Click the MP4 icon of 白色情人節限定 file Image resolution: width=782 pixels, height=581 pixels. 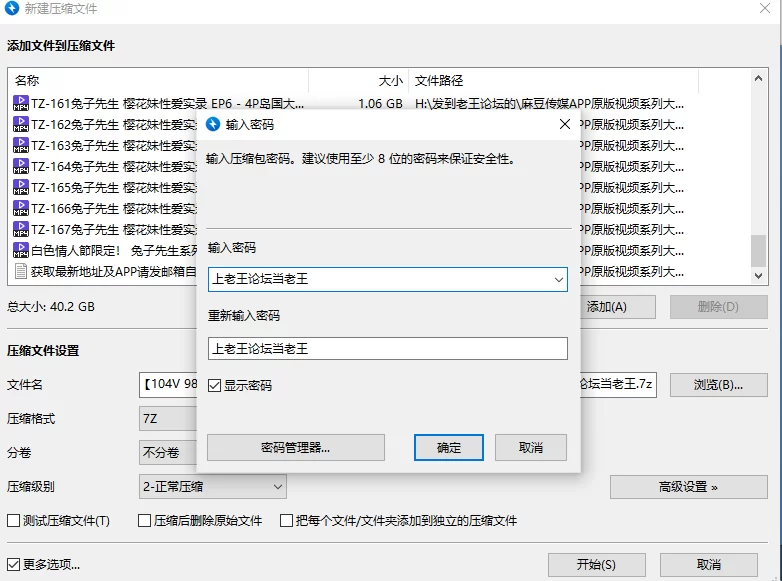[x=21, y=250]
